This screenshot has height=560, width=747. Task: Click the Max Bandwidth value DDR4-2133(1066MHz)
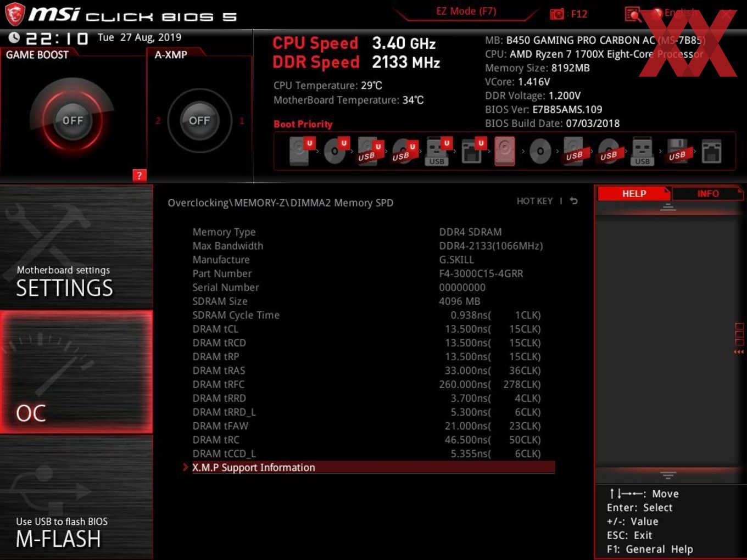tap(491, 246)
